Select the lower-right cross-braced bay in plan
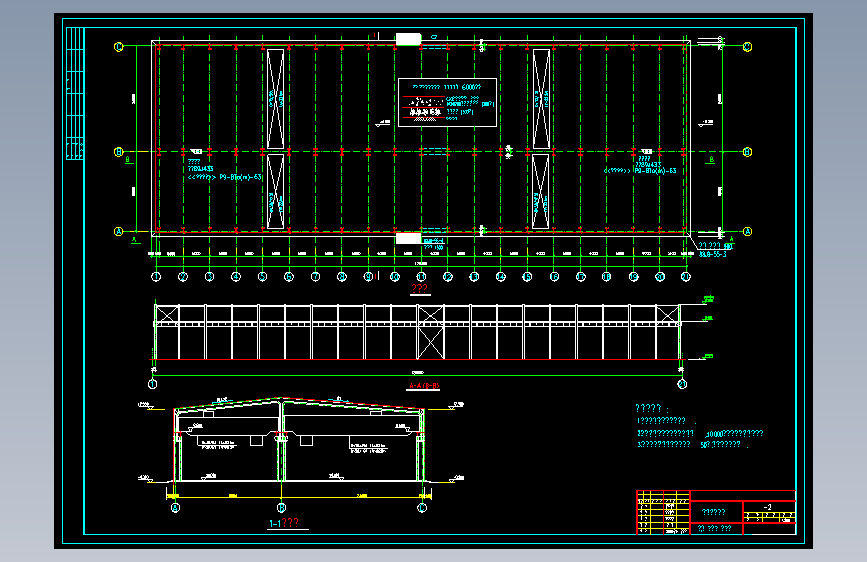This screenshot has width=867, height=562. click(x=541, y=191)
